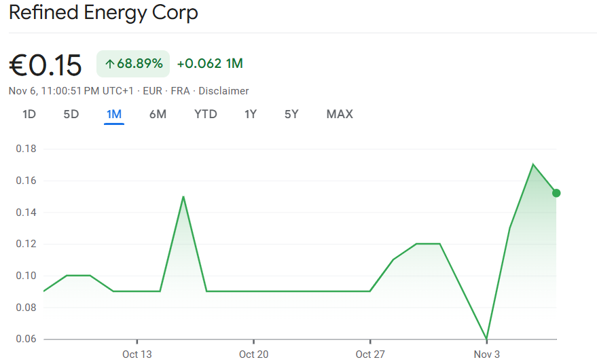Select the 5D range tab

point(71,114)
